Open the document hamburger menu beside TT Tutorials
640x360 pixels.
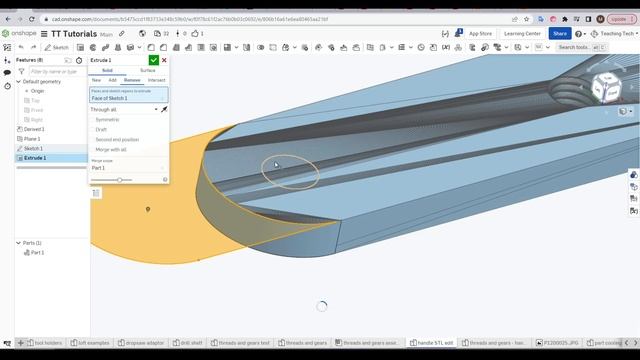pos(44,34)
